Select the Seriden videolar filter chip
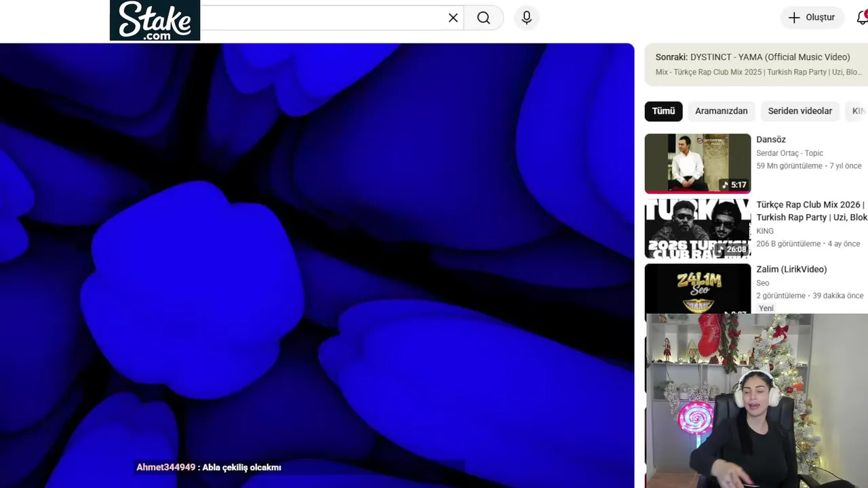Viewport: 868px width, 488px height. 800,111
